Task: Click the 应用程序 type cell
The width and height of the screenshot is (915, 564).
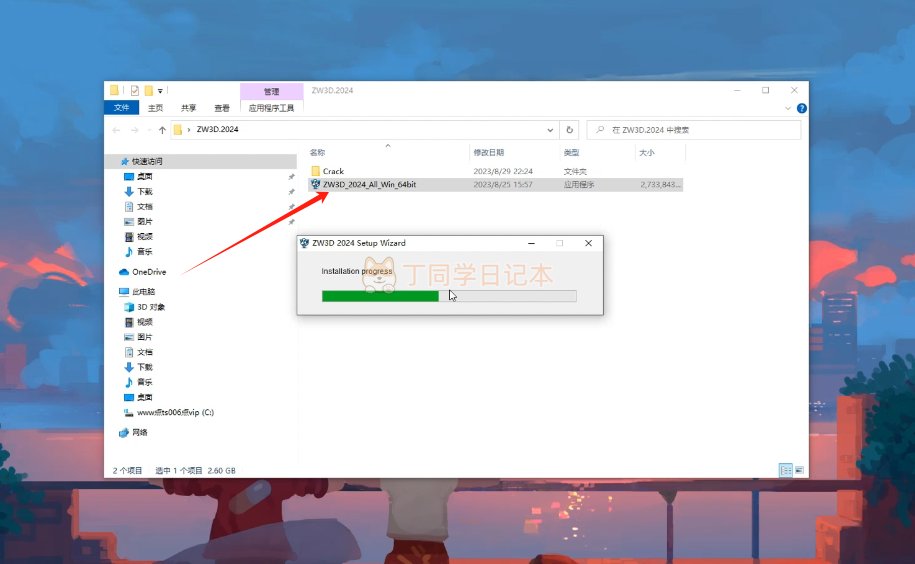Action: point(578,184)
